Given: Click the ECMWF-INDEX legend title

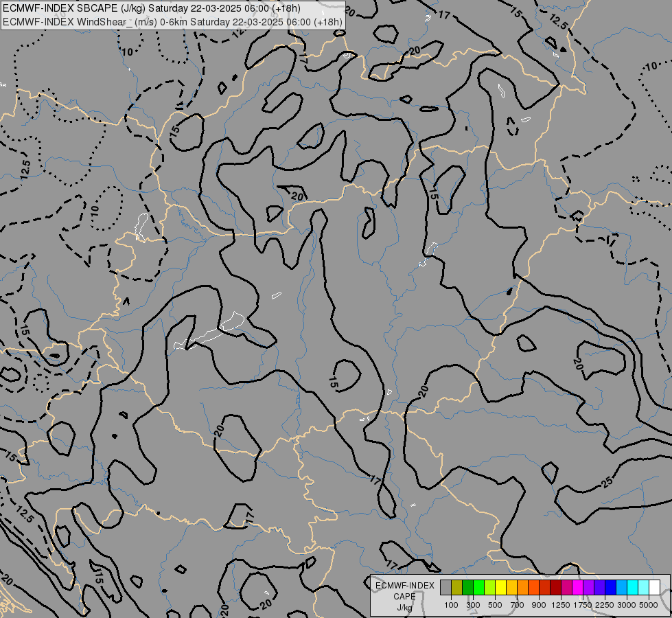Looking at the screenshot, I should tap(405, 586).
